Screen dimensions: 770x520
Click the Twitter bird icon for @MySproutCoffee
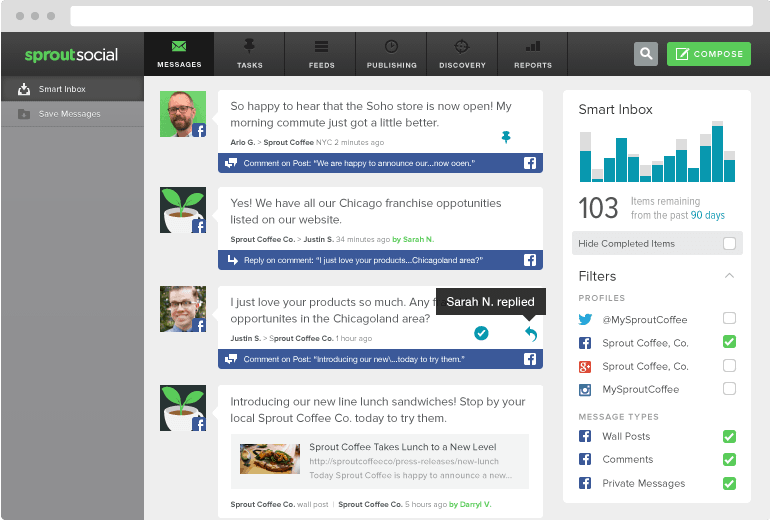pyautogui.click(x=585, y=320)
